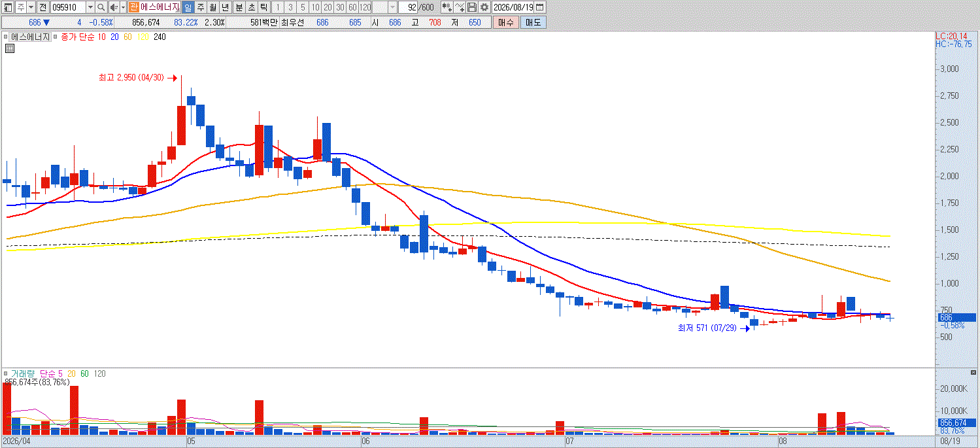Click the 전 button in toolbar
Image resolution: width=980 pixels, height=448 pixels.
[x=42, y=7]
